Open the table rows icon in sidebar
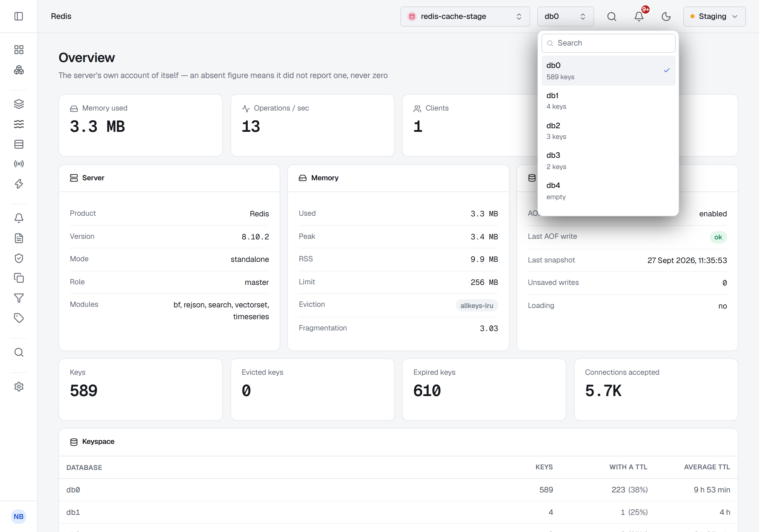 19,144
